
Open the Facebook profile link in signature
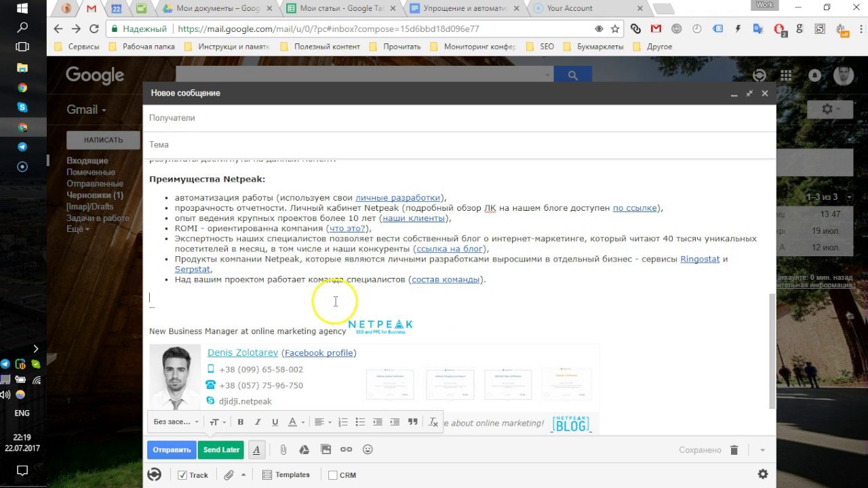tap(319, 352)
